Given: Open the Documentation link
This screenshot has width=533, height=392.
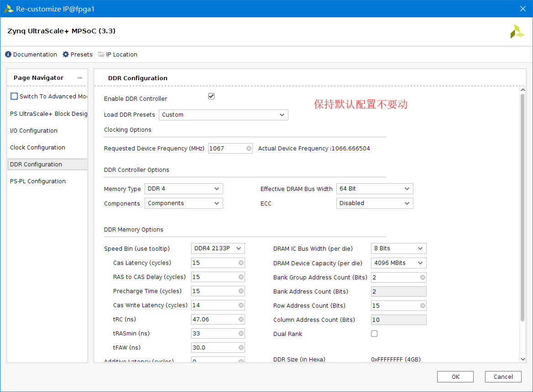Looking at the screenshot, I should (x=35, y=54).
